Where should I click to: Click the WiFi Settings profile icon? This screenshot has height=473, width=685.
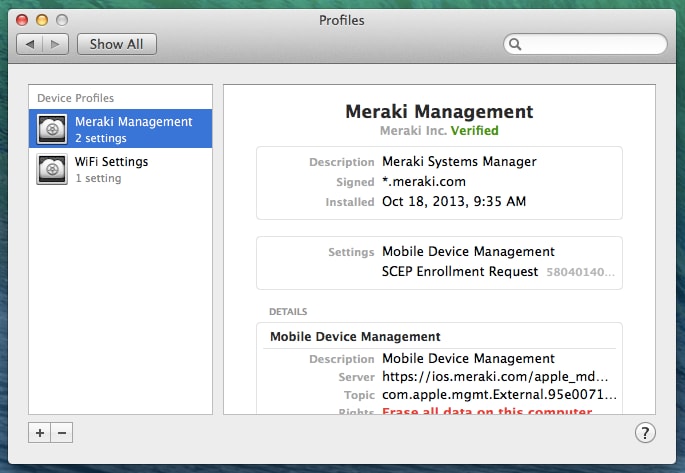point(52,169)
